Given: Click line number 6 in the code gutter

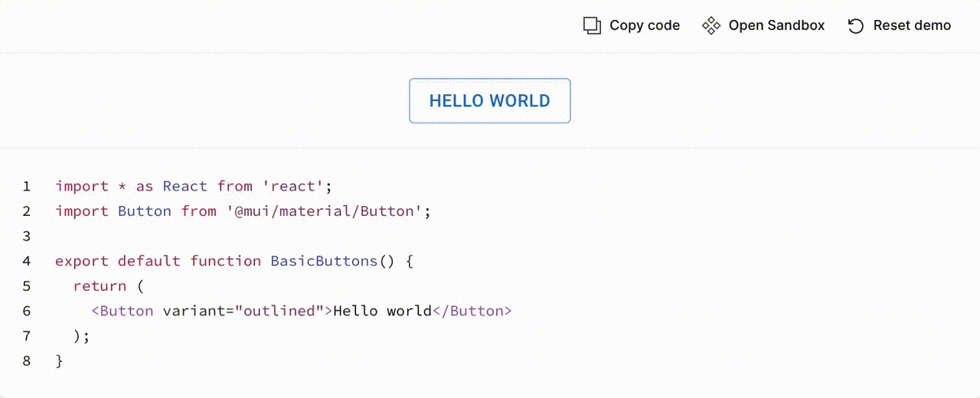Looking at the screenshot, I should click(x=27, y=311).
